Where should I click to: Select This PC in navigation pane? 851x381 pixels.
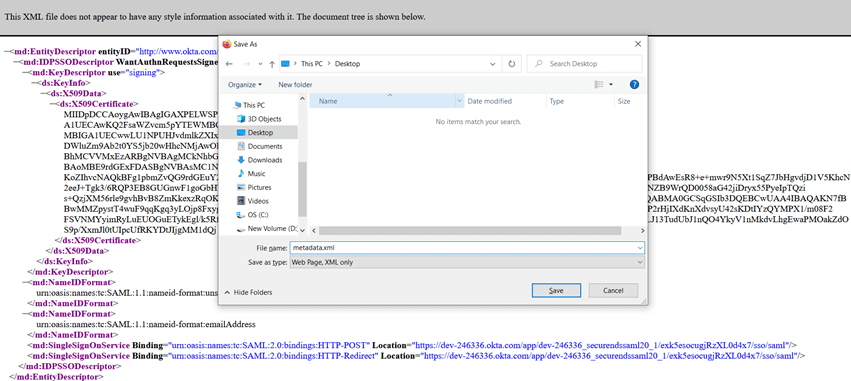coord(249,105)
